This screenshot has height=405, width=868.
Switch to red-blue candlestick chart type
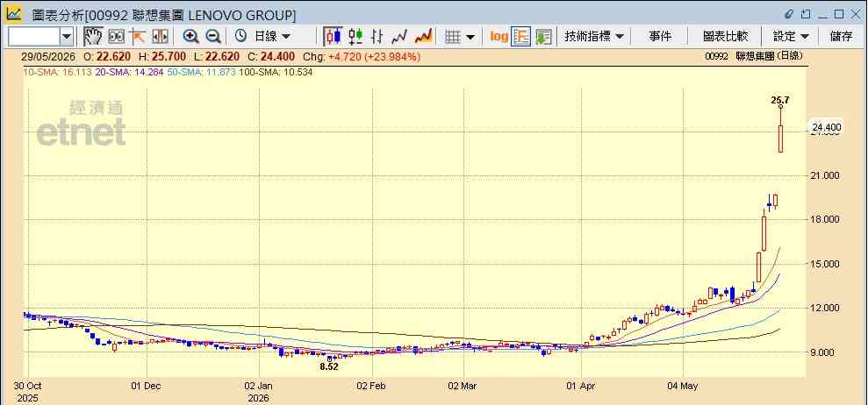334,37
